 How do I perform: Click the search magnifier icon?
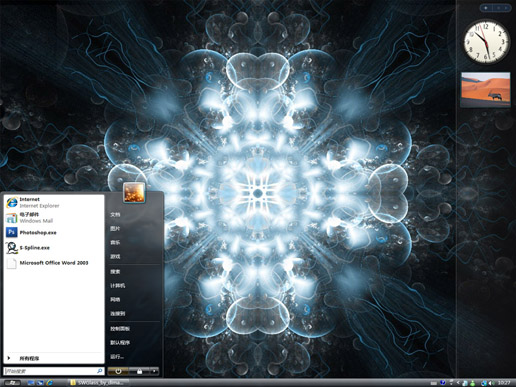99,371
